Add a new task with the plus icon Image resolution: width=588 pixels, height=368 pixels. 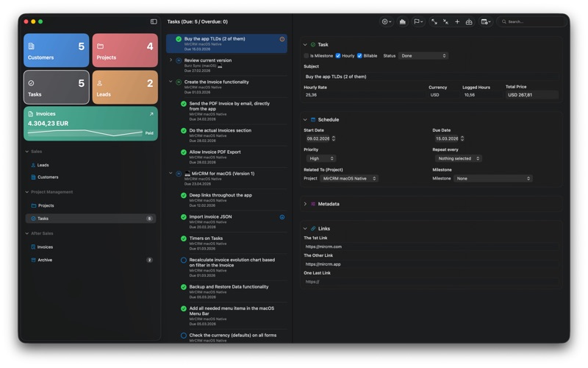click(x=457, y=22)
